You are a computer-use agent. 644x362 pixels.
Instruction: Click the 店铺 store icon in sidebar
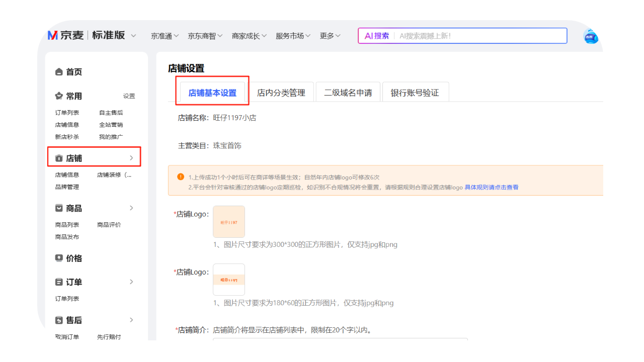pos(59,158)
